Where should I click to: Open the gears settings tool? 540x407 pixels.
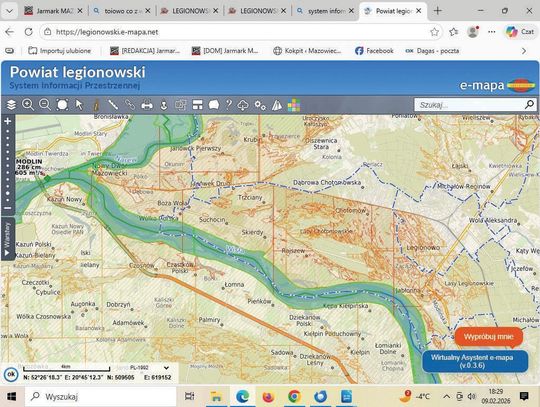(x=260, y=105)
